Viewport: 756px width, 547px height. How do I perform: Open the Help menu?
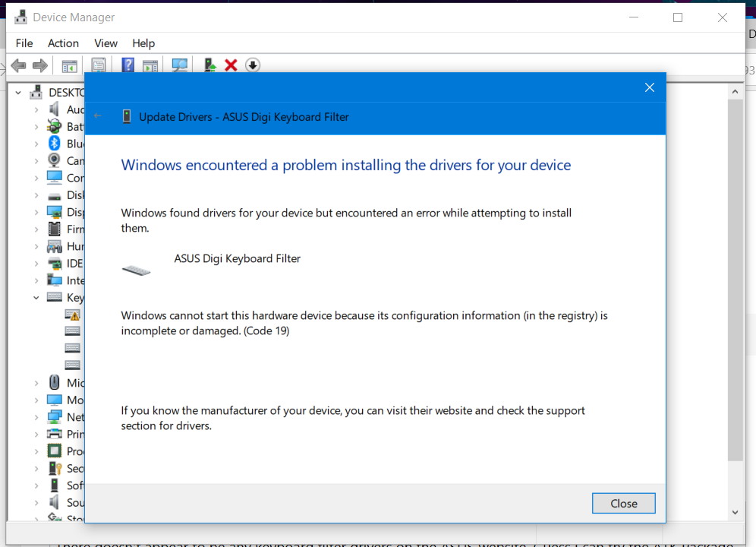tap(143, 43)
